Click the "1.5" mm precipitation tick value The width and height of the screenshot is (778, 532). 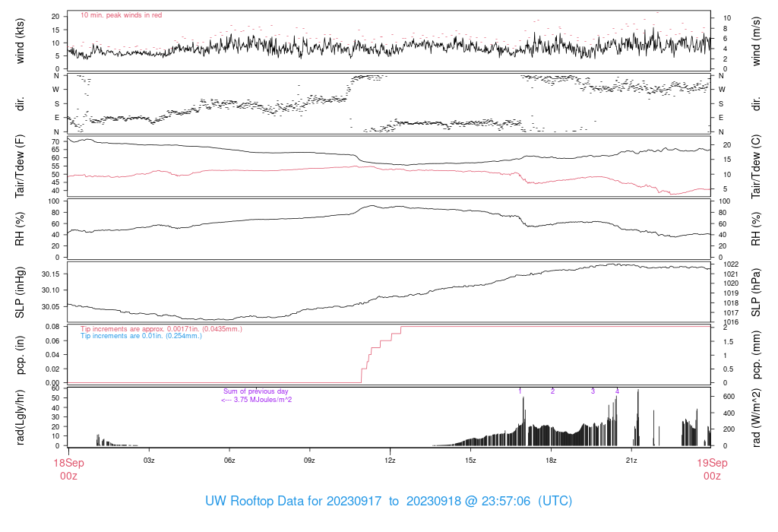click(x=729, y=342)
